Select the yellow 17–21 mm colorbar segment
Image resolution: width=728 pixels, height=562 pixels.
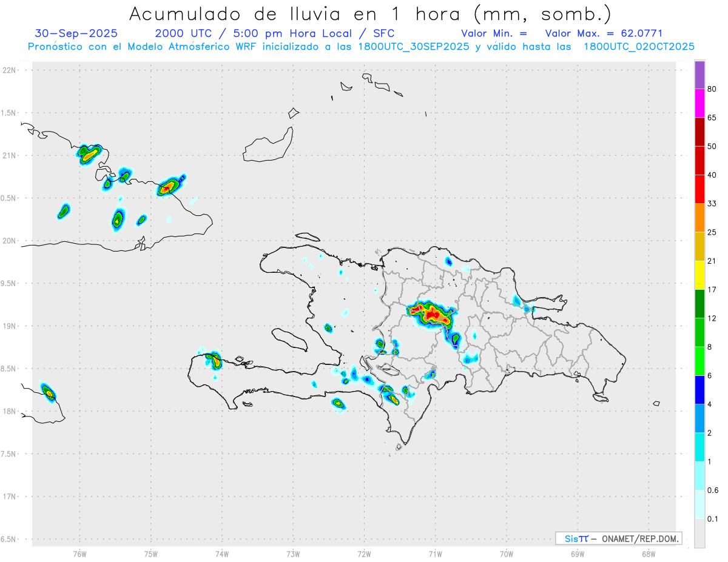click(x=699, y=275)
